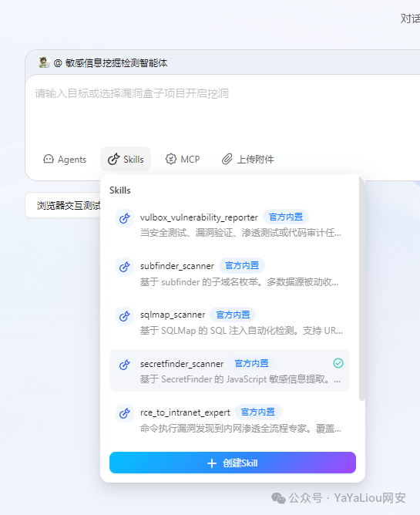Click the rce_to_intranet_expert skill icon
This screenshot has width=420, height=515.
click(124, 413)
